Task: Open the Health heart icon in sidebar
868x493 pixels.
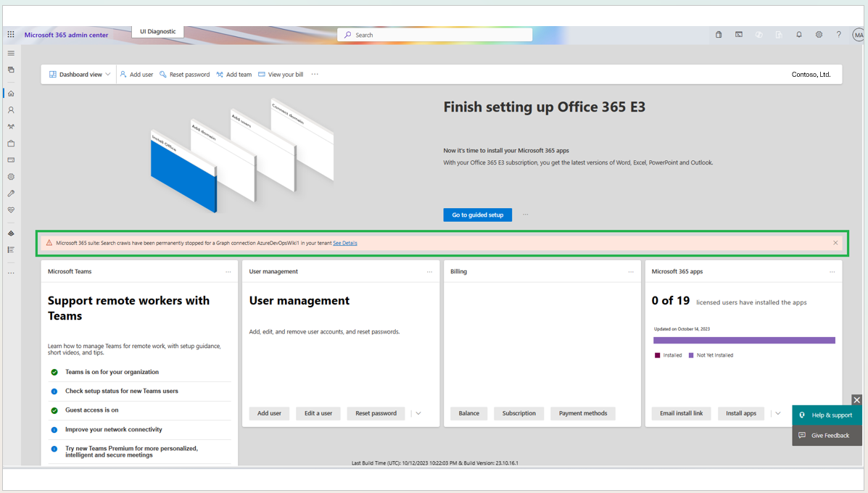Action: click(x=11, y=210)
